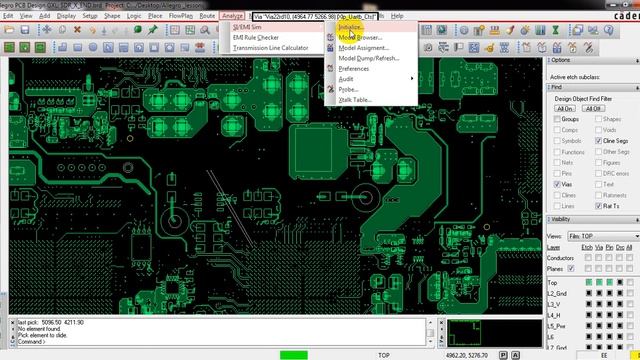The height and width of the screenshot is (360, 640).
Task: Click the icon left of the Probe menu entry
Action: click(331, 89)
